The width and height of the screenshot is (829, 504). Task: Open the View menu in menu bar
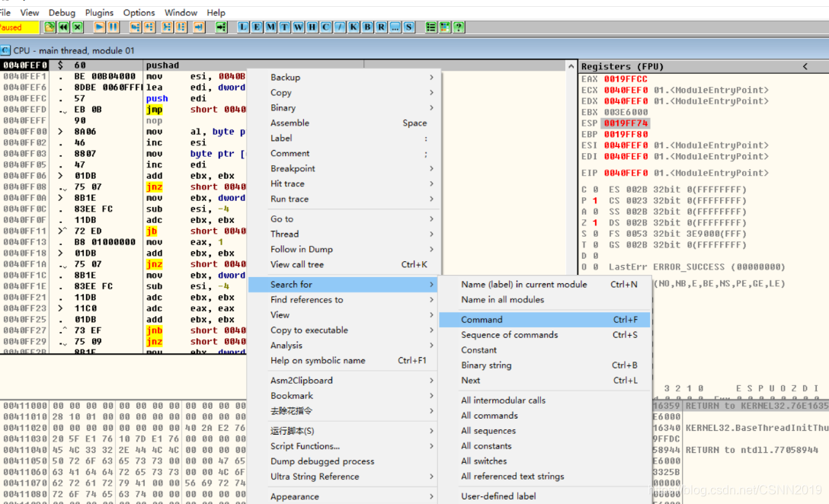pyautogui.click(x=30, y=13)
